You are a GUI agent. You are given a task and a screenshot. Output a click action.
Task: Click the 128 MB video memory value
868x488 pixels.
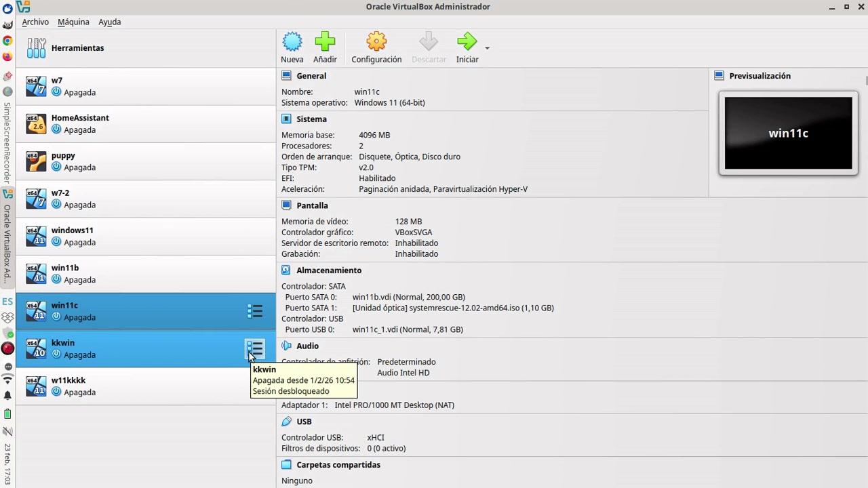(408, 222)
